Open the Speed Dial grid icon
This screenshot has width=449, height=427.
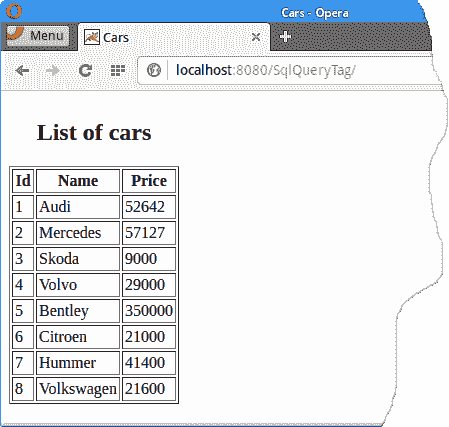coord(118,70)
